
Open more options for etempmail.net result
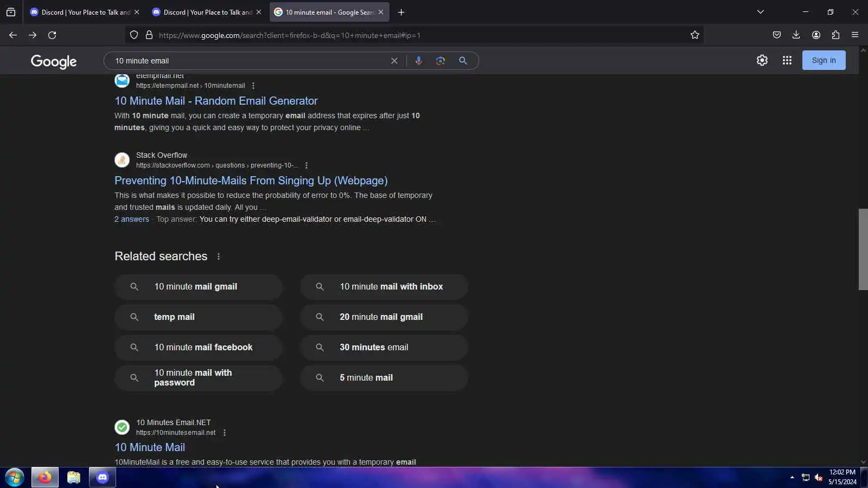coord(253,86)
